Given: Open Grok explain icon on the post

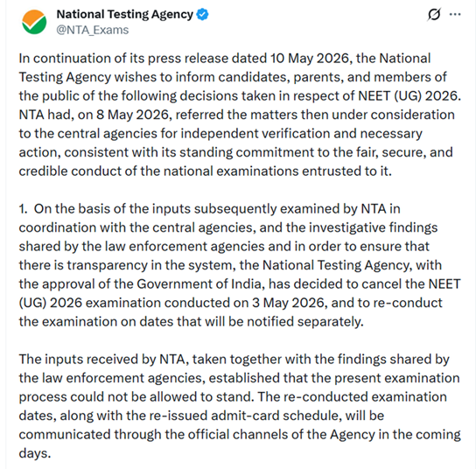Looking at the screenshot, I should click(434, 14).
